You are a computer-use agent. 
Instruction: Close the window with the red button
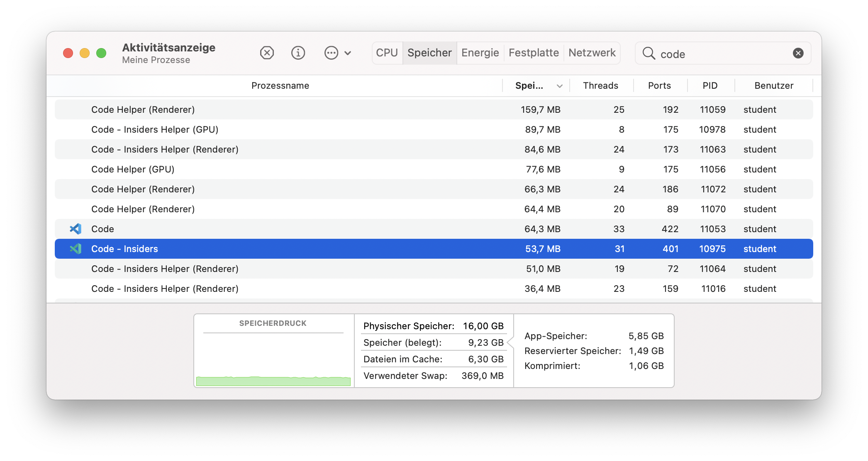pyautogui.click(x=68, y=53)
